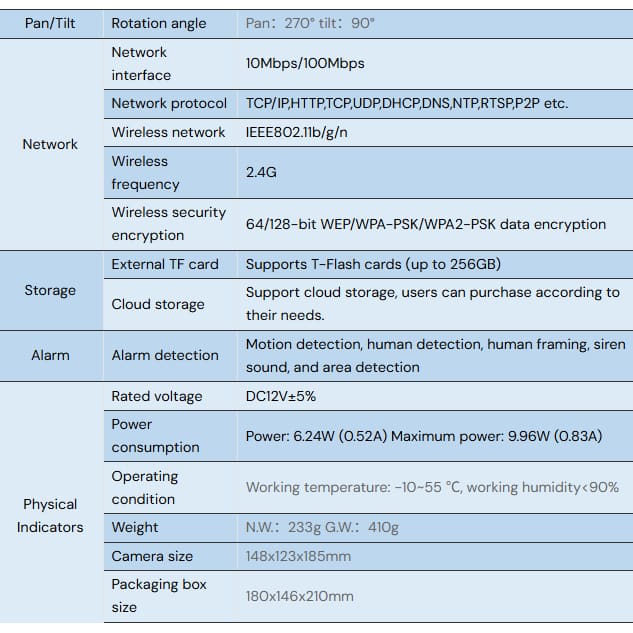This screenshot has height=633, width=633.
Task: Select the Wireless frequency label
Action: (145, 173)
